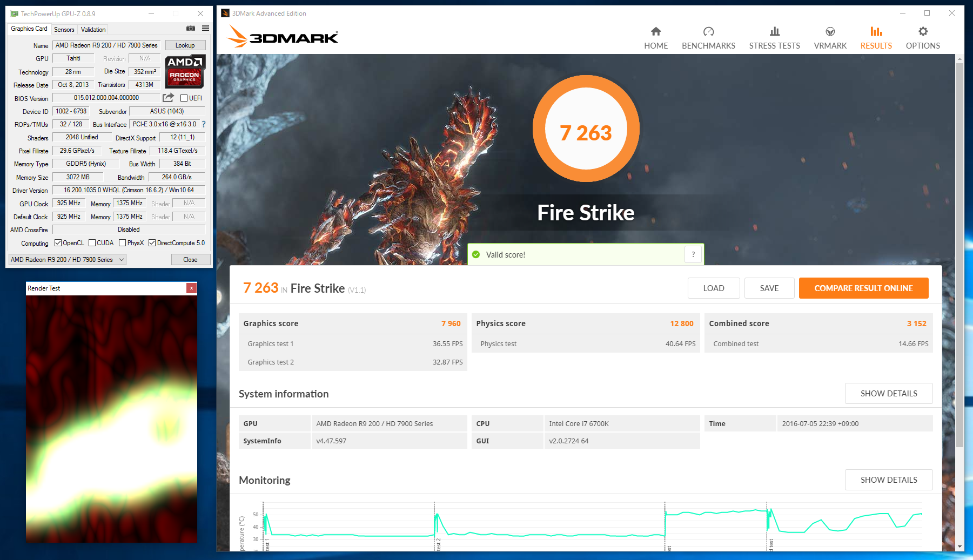This screenshot has width=973, height=560.
Task: Click the LOAD button
Action: pos(714,288)
